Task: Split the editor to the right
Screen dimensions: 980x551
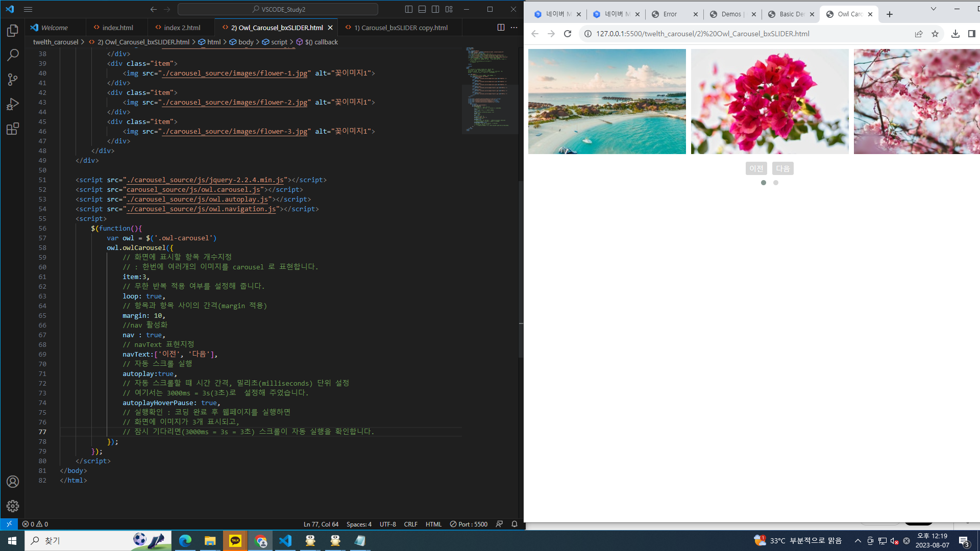Action: tap(501, 28)
